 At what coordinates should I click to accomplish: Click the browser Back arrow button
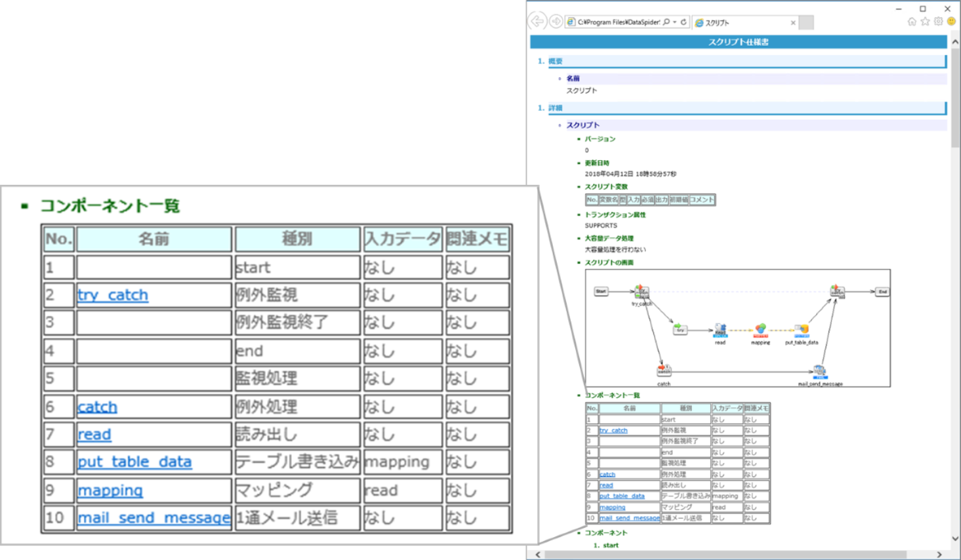[x=537, y=22]
